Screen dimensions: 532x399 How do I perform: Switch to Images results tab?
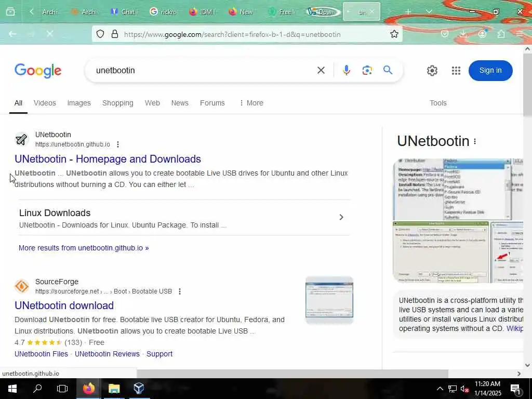coord(79,103)
